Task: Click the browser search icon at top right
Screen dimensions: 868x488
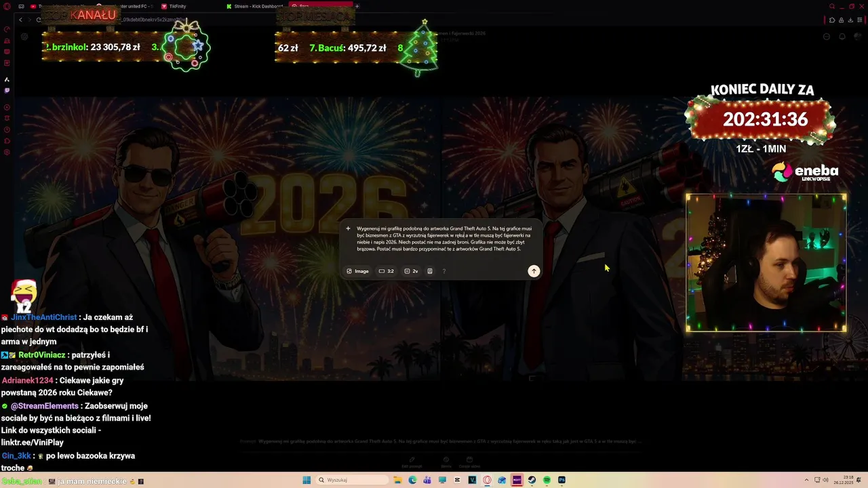Action: [x=832, y=6]
